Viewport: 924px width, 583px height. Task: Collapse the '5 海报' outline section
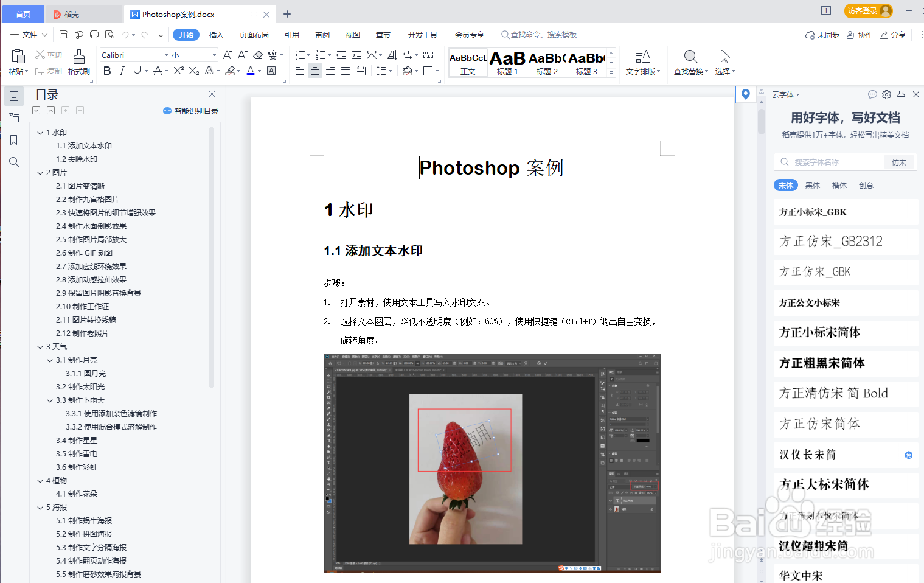pyautogui.click(x=40, y=508)
